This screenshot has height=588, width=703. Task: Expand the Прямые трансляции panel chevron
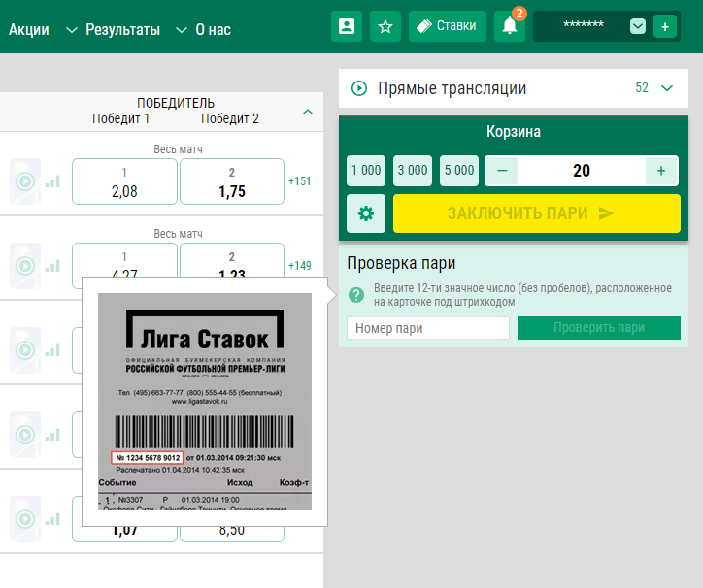click(667, 88)
